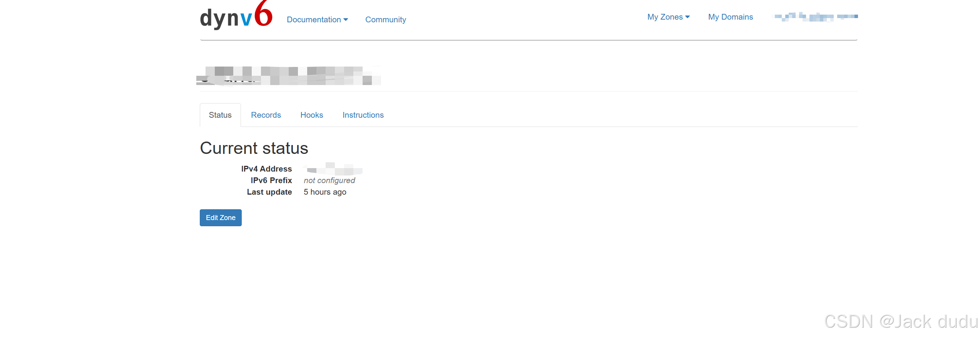The image size is (980, 337).
Task: Click the Edit Zone button
Action: pyautogui.click(x=221, y=218)
